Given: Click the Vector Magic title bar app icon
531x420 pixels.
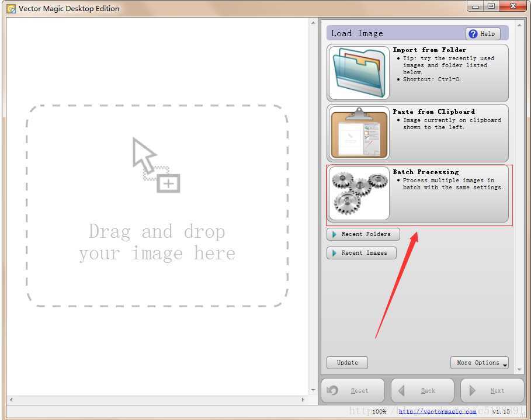Looking at the screenshot, I should point(11,8).
